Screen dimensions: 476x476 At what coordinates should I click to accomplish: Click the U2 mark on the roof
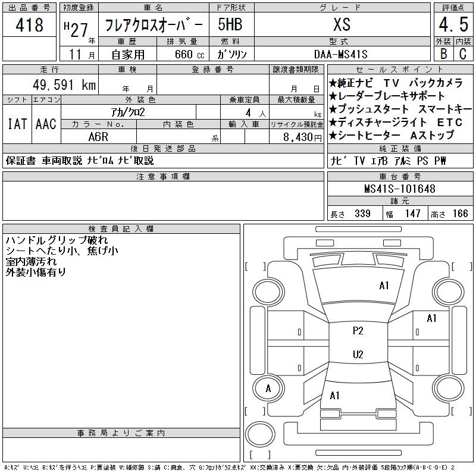358,354
